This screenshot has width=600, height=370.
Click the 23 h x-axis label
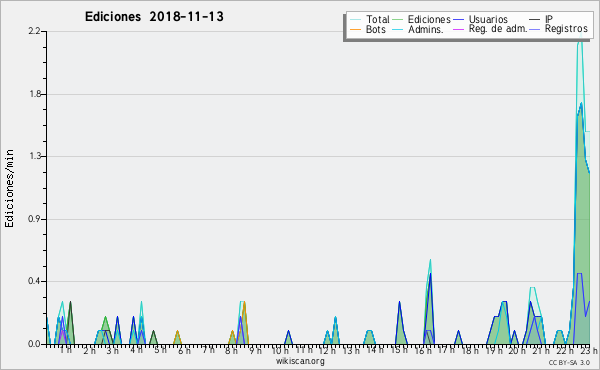point(589,350)
